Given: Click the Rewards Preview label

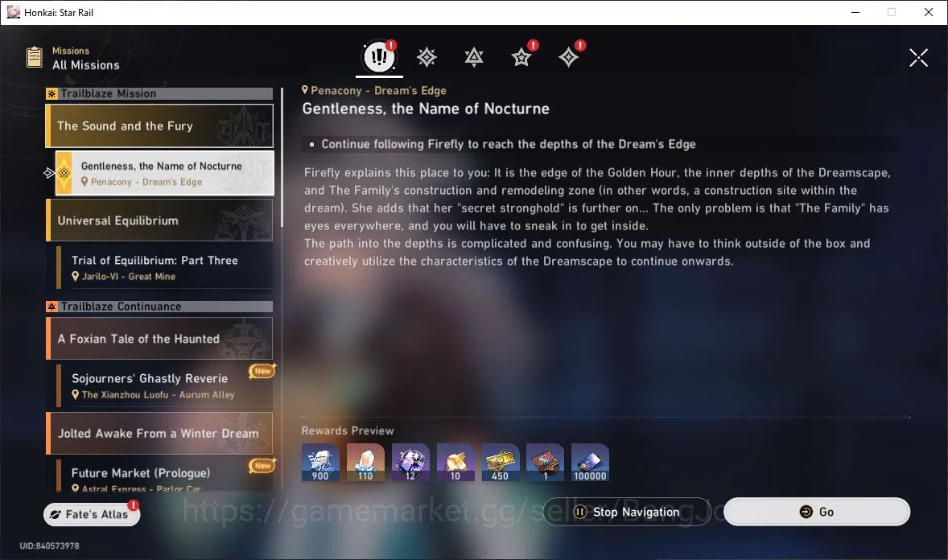Looking at the screenshot, I should coord(348,430).
